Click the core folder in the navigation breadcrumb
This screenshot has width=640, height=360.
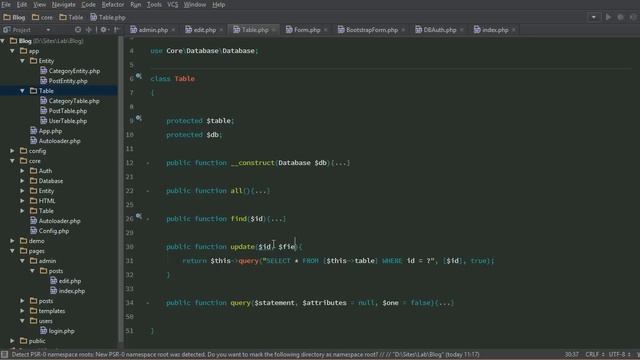pyautogui.click(x=42, y=17)
